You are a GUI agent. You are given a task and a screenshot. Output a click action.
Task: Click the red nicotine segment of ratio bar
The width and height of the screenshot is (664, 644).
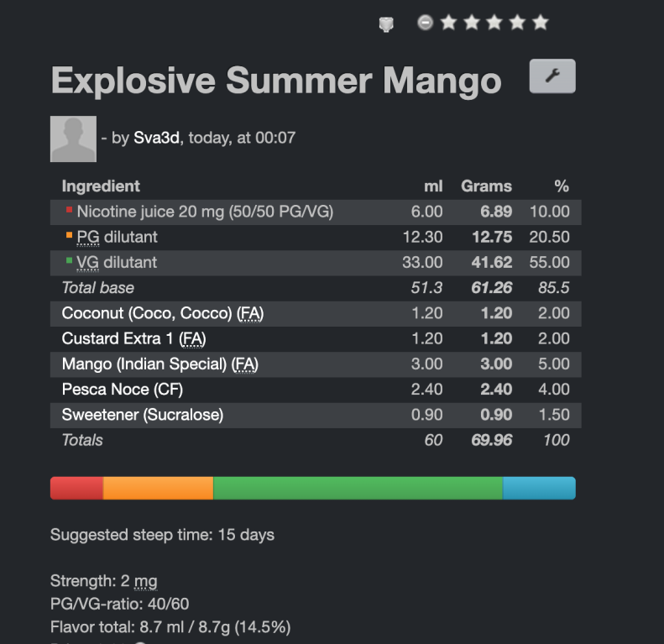[76, 488]
